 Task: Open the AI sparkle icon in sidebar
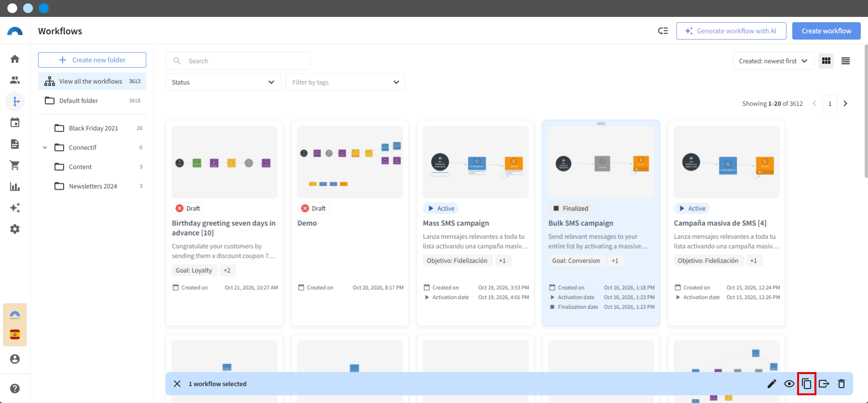coord(15,208)
